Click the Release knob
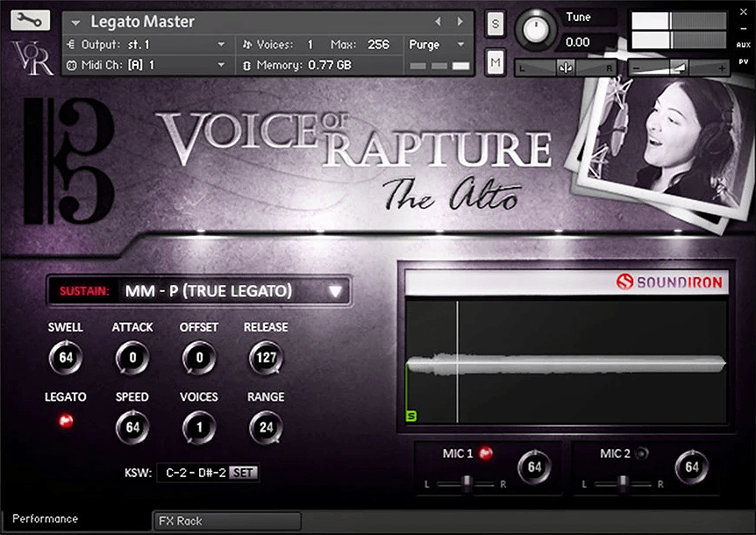The image size is (756, 535). pos(266,358)
